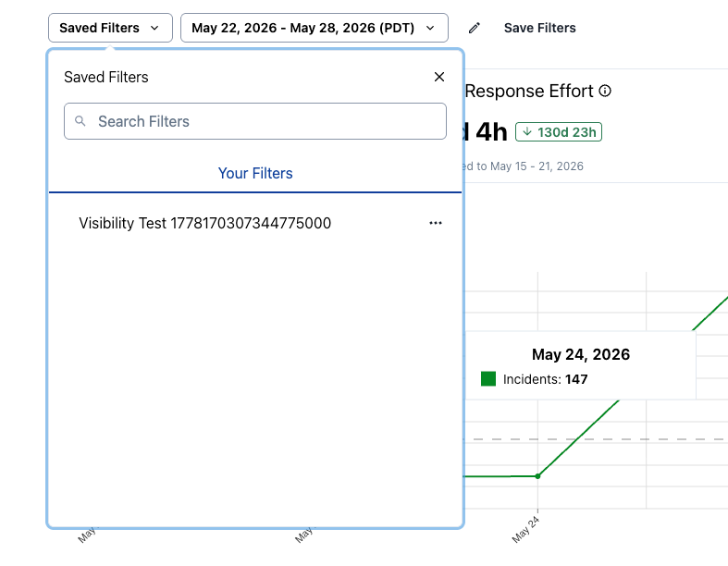Select the Your Filters tab
The image size is (728, 566).
[255, 173]
